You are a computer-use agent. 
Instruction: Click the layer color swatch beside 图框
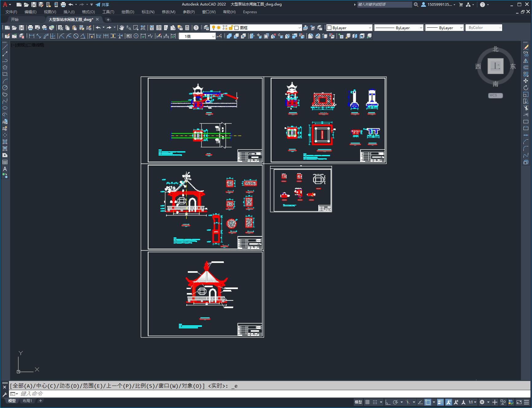pyautogui.click(x=237, y=28)
